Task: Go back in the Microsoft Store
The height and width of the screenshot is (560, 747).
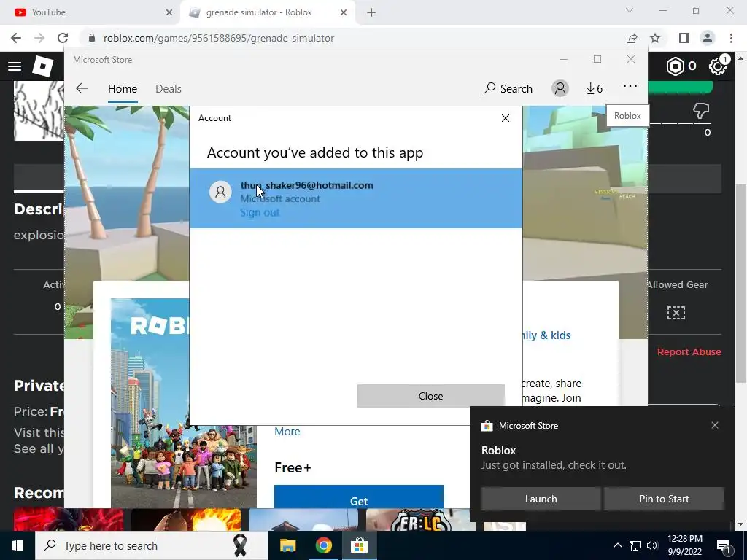Action: coord(82,88)
